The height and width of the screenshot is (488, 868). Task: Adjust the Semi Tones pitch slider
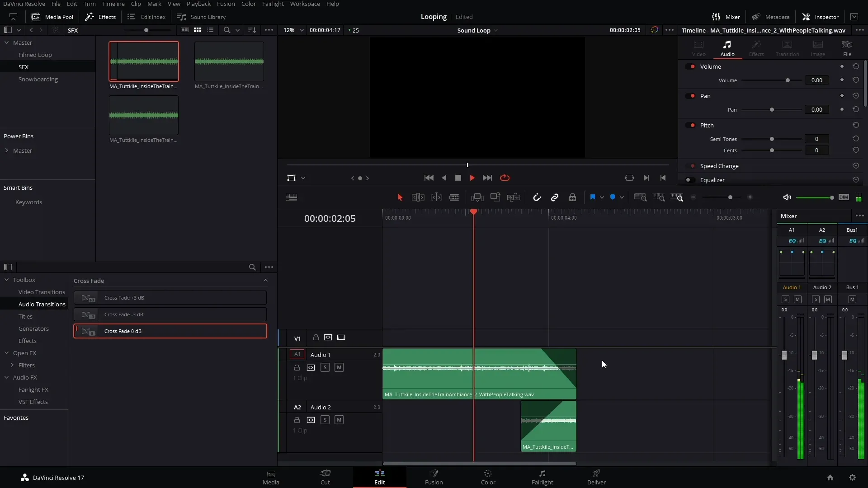coord(772,139)
